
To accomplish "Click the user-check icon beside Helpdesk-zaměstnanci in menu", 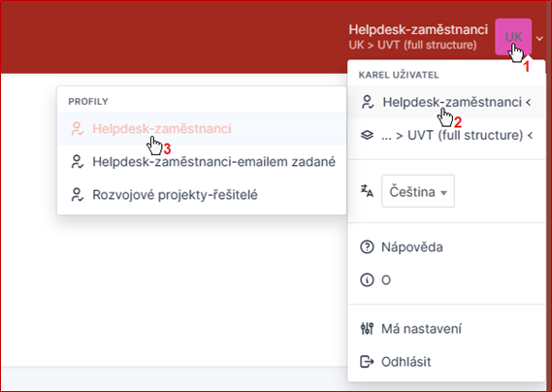I will pos(367,102).
